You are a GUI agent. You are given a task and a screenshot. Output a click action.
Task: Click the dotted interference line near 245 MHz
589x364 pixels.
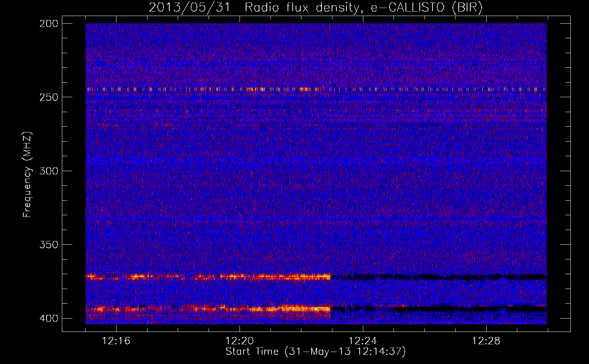pos(316,89)
